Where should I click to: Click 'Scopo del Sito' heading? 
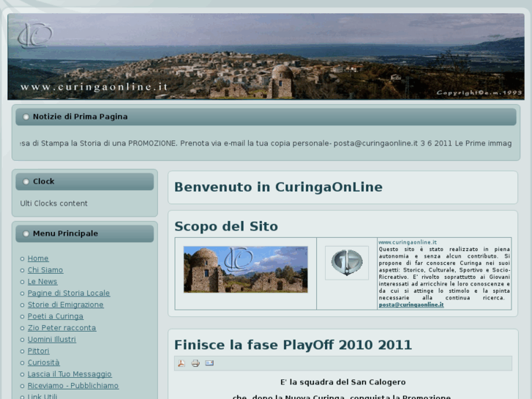226,226
